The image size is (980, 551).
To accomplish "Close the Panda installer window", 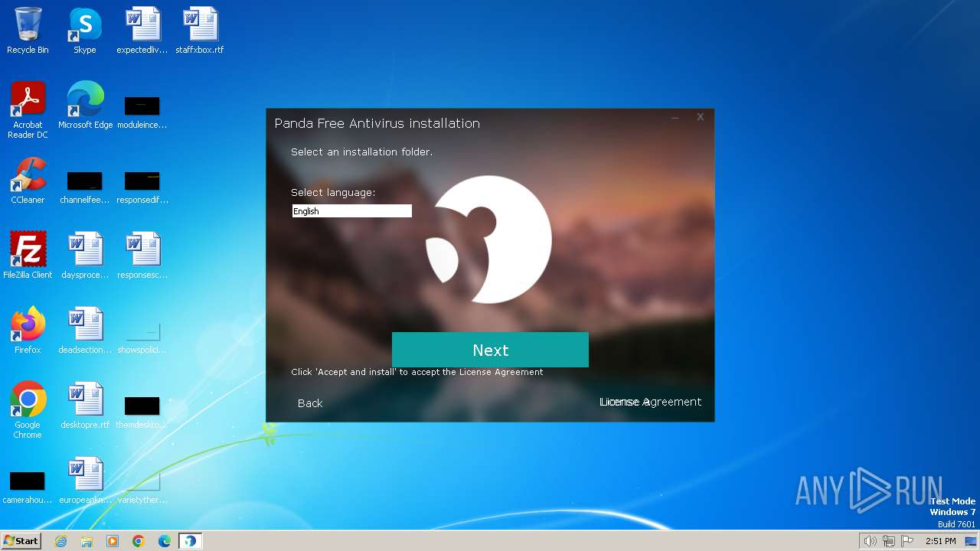I will pos(700,117).
